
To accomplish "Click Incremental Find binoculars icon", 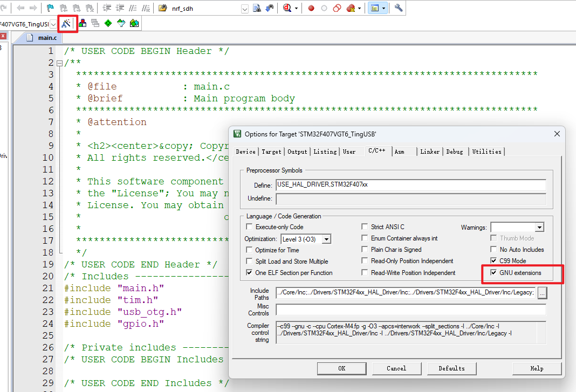I will [x=270, y=8].
